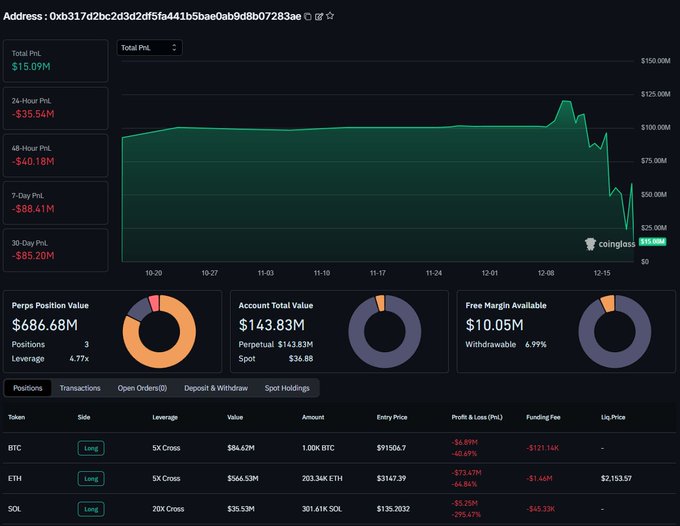
Task: Click the Long badge on the BTC row
Action: pyautogui.click(x=91, y=448)
